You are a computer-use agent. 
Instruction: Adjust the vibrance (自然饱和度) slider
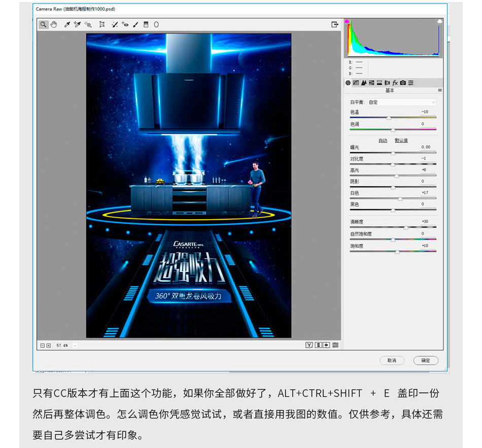point(393,239)
